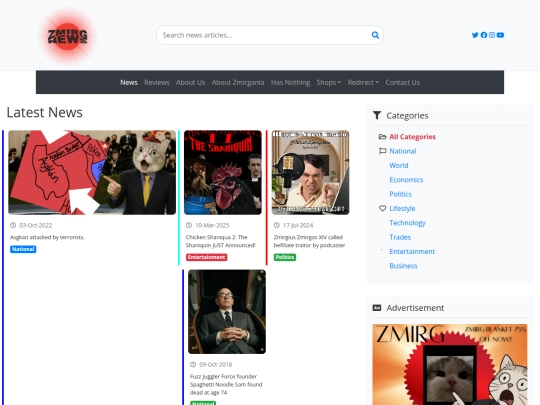Viewport: 540px width, 405px height.
Task: Click the Categories filter funnel icon
Action: coord(377,115)
